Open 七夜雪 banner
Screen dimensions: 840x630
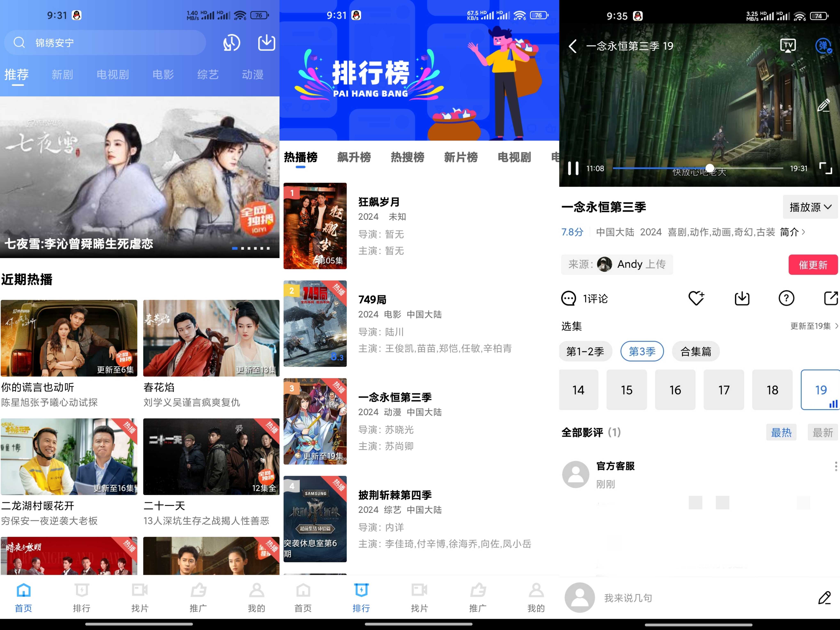point(140,177)
